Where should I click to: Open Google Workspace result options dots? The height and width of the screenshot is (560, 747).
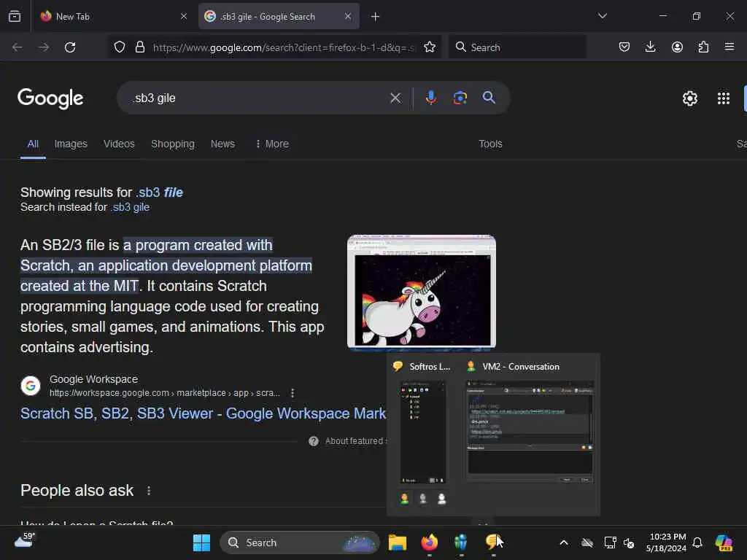(293, 393)
